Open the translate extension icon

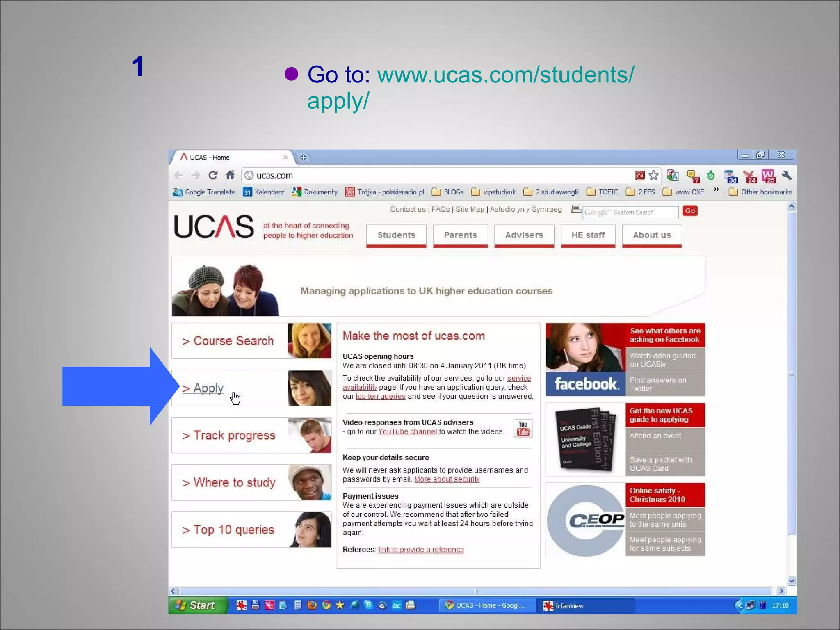(x=672, y=176)
